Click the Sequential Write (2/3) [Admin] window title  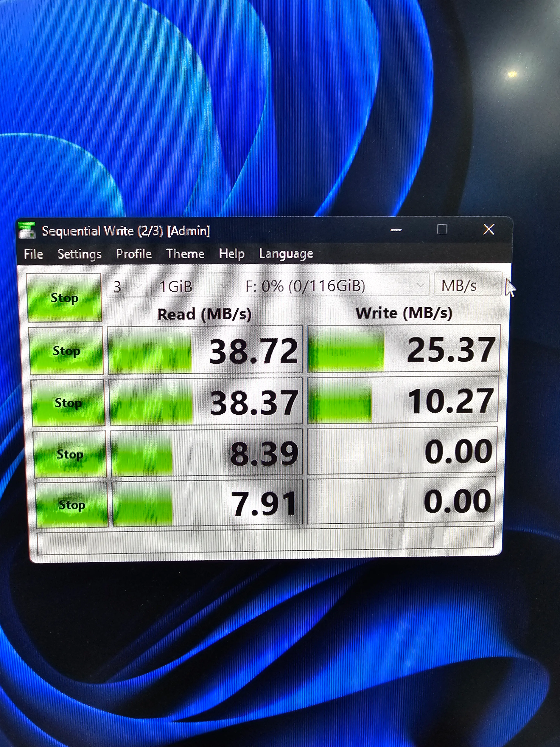(x=126, y=231)
